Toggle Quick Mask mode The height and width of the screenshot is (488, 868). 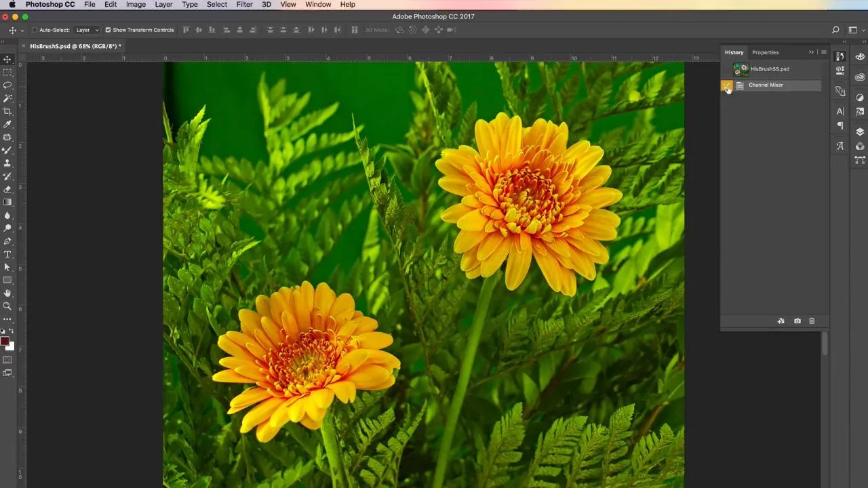pos(7,360)
